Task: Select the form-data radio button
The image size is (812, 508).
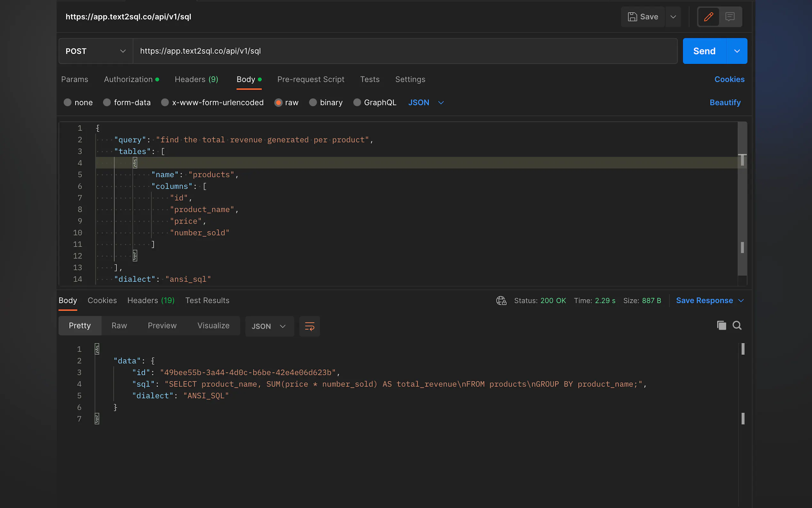Action: (107, 102)
